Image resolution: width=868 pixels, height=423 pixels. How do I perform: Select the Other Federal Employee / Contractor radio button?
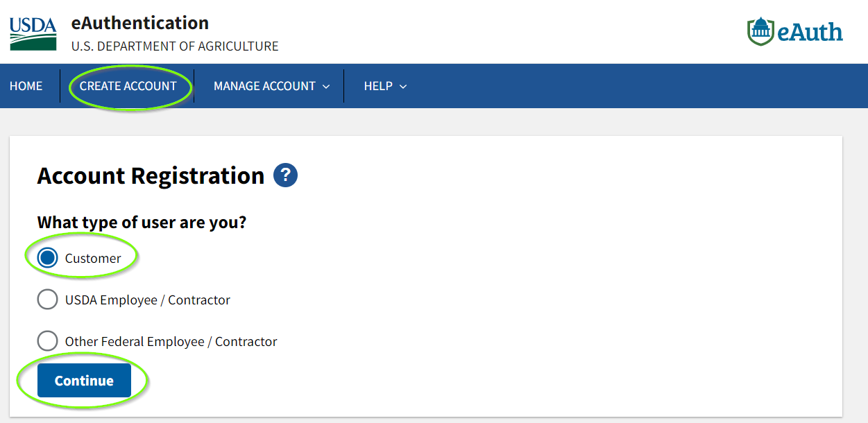47,341
